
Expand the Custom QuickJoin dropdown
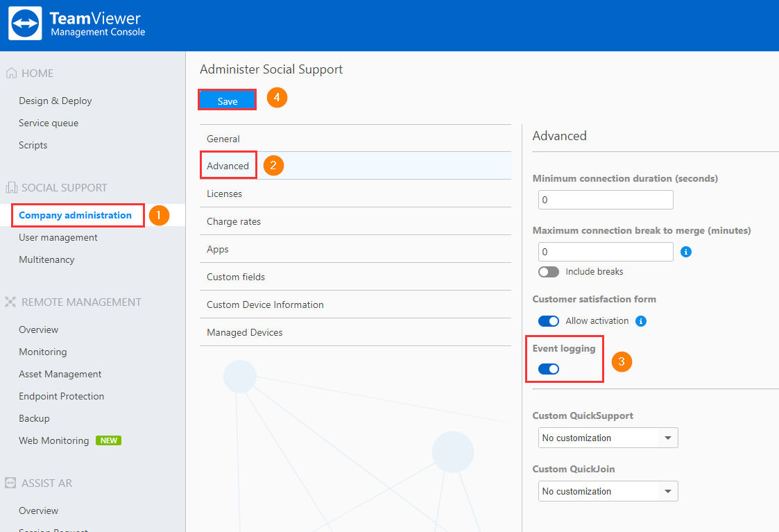pyautogui.click(x=608, y=492)
